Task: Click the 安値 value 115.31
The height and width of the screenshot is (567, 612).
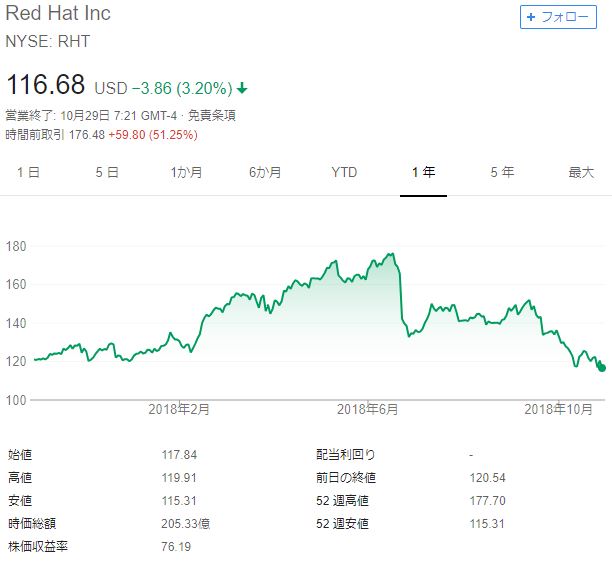Action: (x=179, y=501)
